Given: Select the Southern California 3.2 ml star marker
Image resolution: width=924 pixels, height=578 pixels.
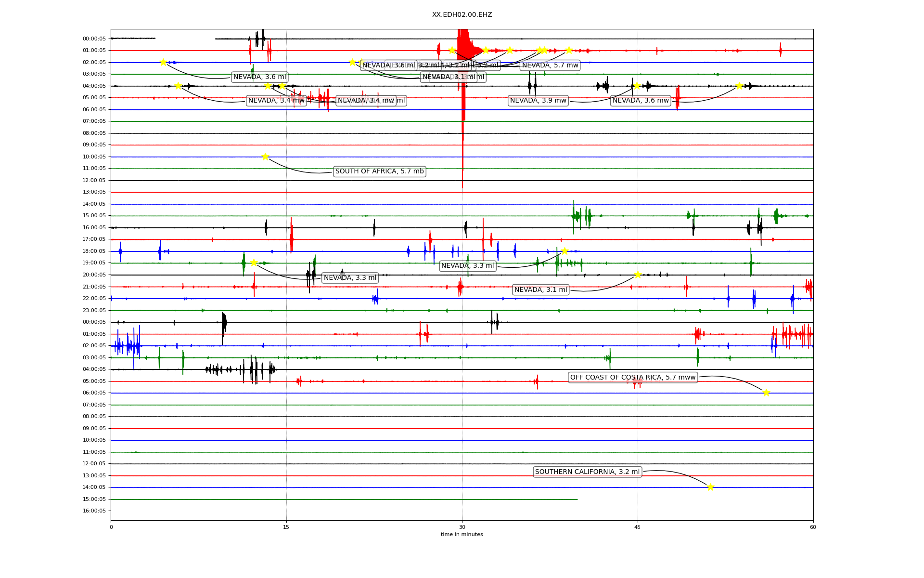Looking at the screenshot, I should pyautogui.click(x=710, y=487).
